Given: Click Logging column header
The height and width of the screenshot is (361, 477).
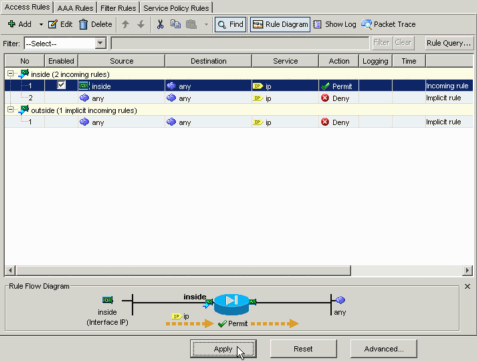Looking at the screenshot, I should [x=375, y=61].
